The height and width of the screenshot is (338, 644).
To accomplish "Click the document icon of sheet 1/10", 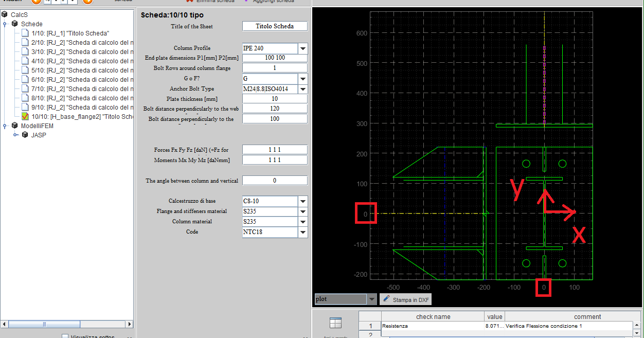I will click(25, 33).
